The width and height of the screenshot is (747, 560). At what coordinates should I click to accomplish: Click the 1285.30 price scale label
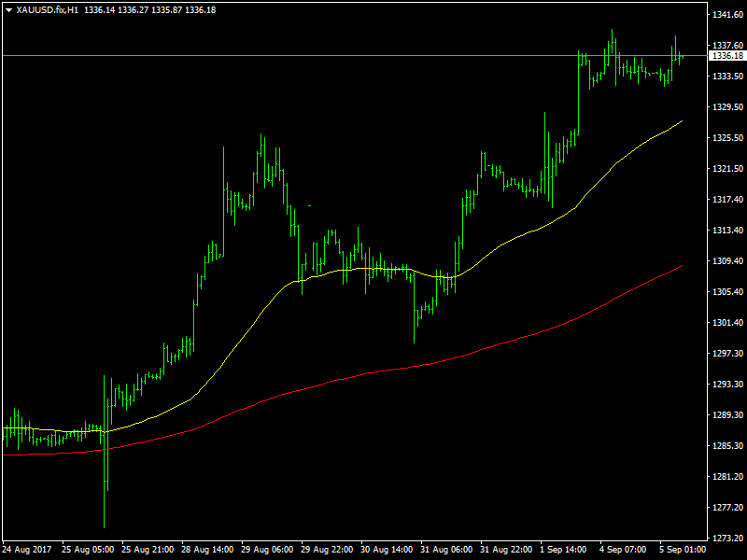(x=727, y=446)
